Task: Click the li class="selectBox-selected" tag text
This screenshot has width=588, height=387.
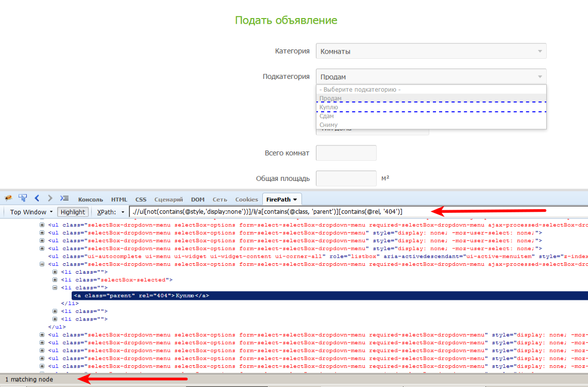Action: (x=116, y=280)
